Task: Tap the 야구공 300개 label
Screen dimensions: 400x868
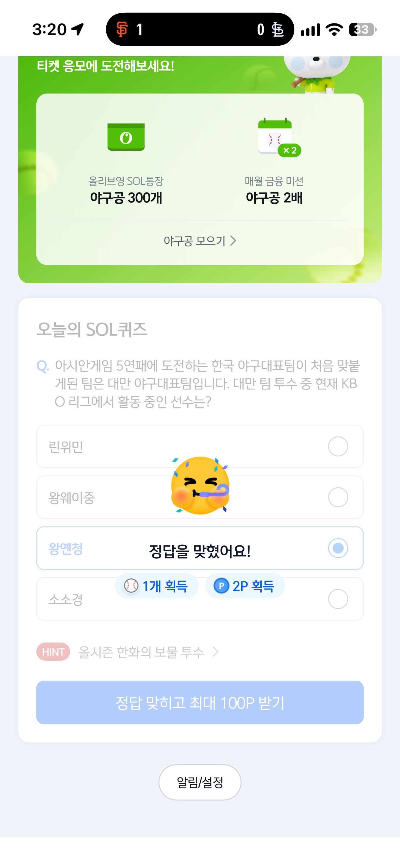Action: pyautogui.click(x=126, y=198)
